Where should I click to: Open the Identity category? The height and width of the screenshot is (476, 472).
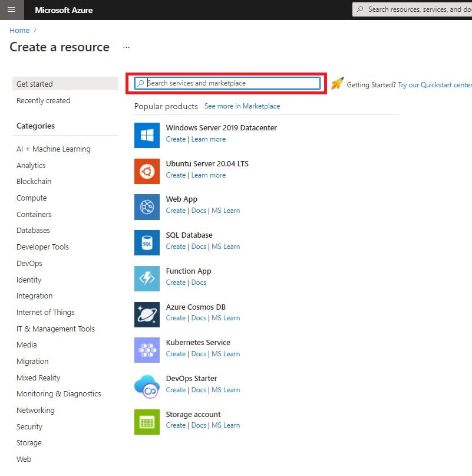tap(29, 280)
